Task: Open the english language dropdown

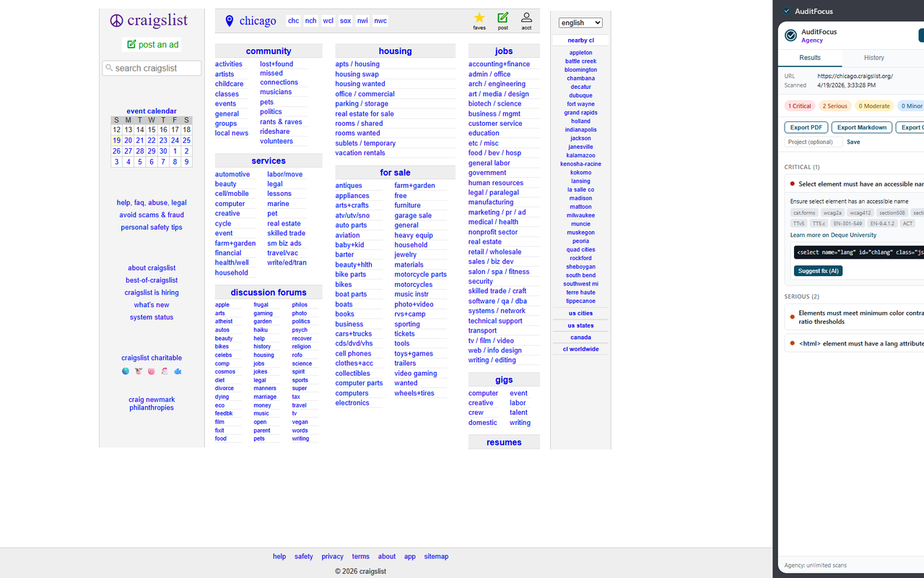Action: (x=580, y=23)
